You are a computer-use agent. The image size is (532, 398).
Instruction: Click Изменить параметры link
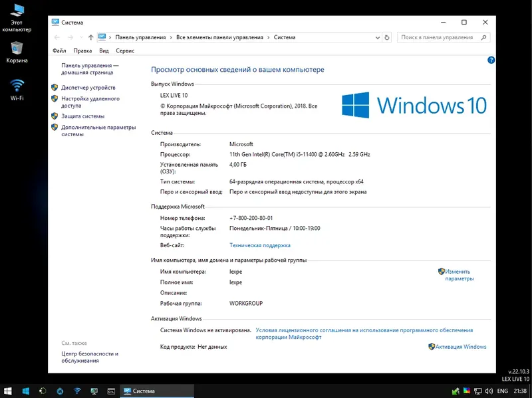459,275
